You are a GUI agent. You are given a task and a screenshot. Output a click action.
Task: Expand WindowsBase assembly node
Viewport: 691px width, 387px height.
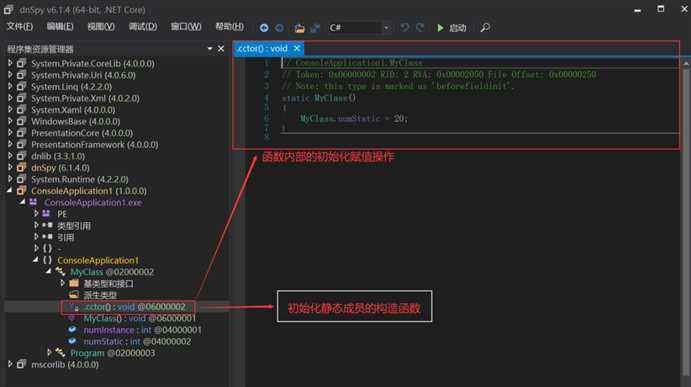(x=10, y=121)
